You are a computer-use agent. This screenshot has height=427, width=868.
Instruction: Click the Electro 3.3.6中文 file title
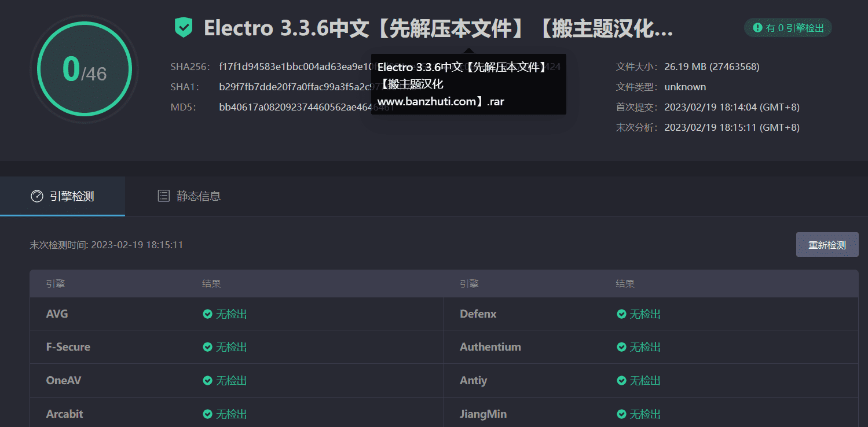[438, 28]
